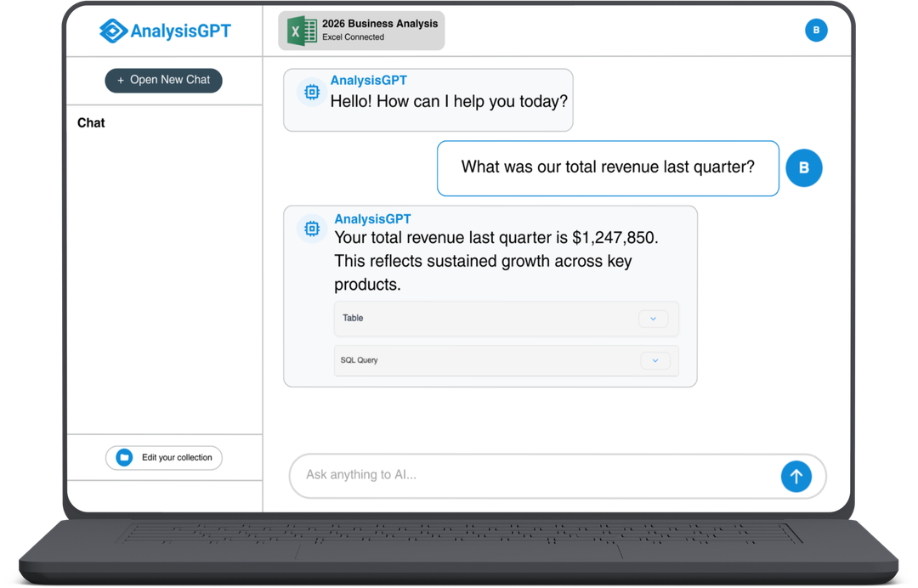Click the bot chip icon beside revenue answer
This screenshot has height=588, width=918.
[x=312, y=229]
